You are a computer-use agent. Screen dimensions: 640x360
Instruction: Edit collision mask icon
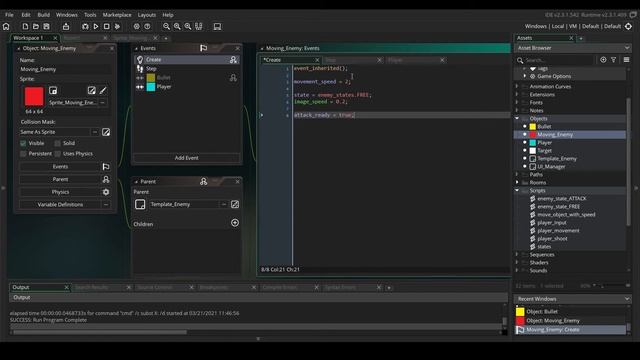106,132
